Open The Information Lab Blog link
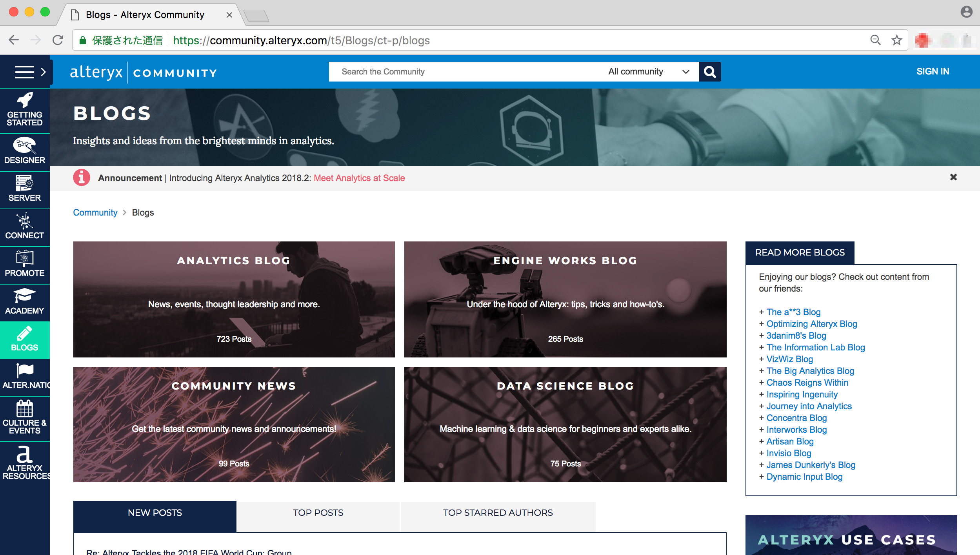 point(816,347)
